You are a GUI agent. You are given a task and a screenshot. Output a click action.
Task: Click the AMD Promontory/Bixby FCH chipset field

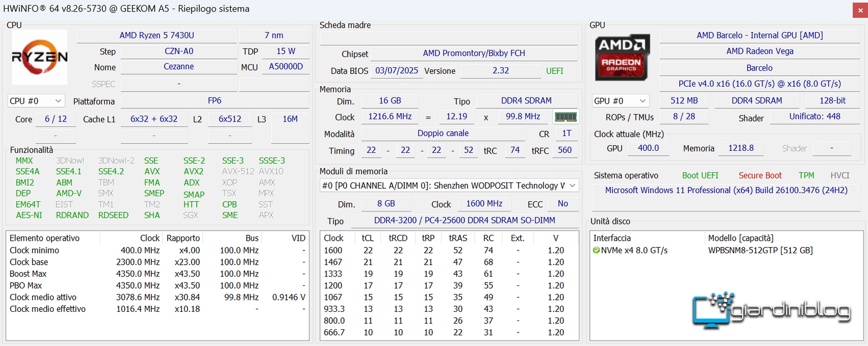tap(474, 53)
